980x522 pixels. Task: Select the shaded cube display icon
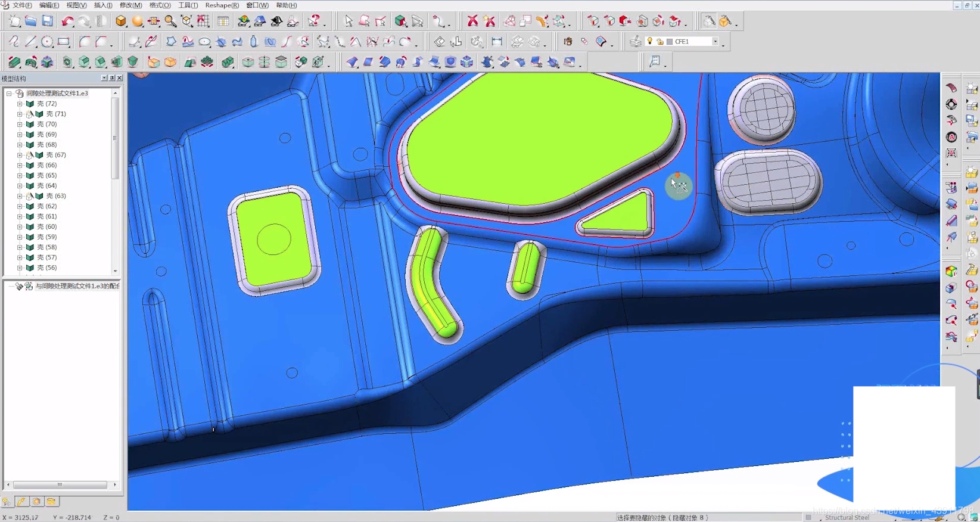[121, 21]
